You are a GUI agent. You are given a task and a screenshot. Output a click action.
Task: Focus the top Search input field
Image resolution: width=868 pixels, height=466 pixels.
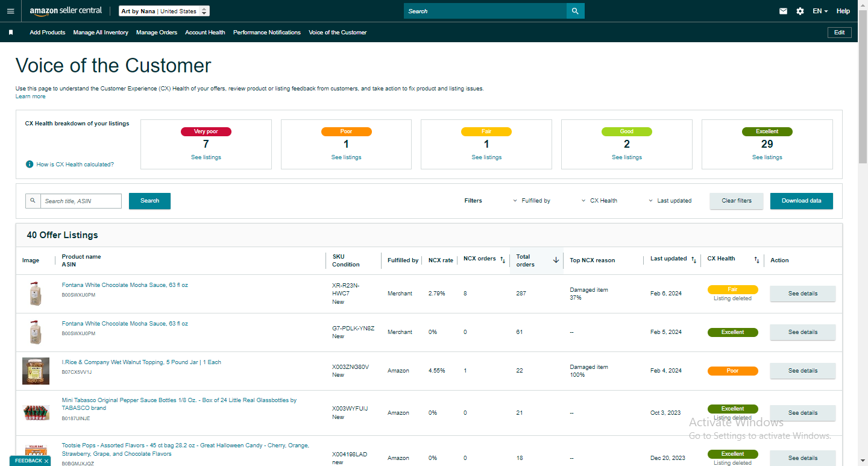(485, 11)
